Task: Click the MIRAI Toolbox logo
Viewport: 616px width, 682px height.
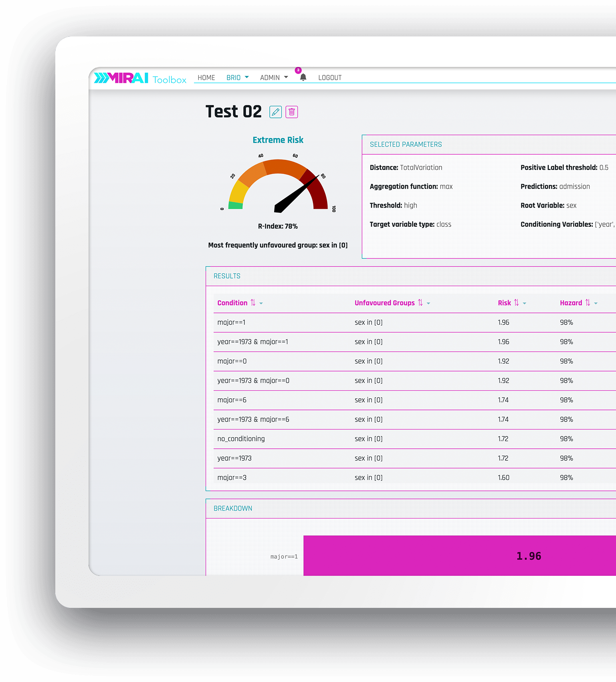Action: coord(140,78)
